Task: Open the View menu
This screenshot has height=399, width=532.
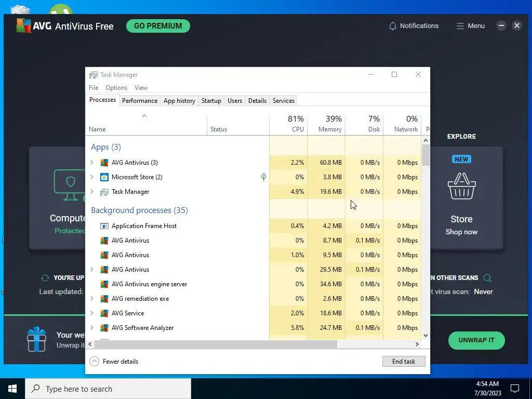Action: 141,87
